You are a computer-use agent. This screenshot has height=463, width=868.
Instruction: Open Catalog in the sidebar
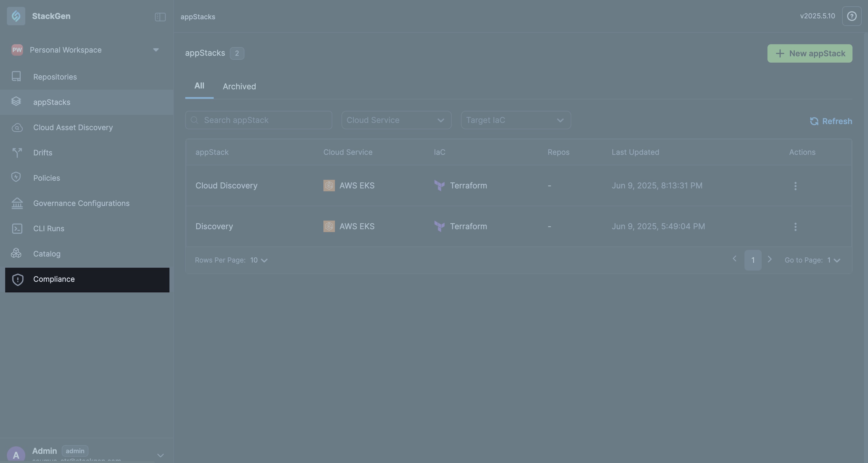coord(86,254)
